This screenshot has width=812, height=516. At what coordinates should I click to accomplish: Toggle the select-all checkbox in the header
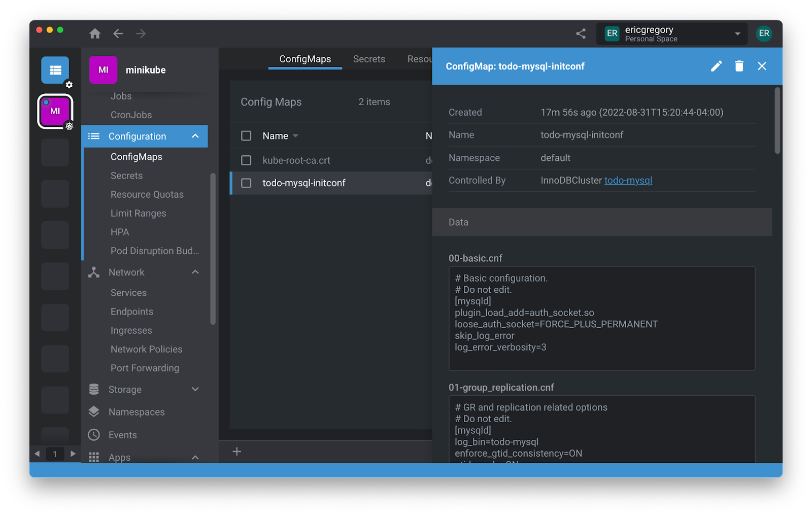click(246, 136)
